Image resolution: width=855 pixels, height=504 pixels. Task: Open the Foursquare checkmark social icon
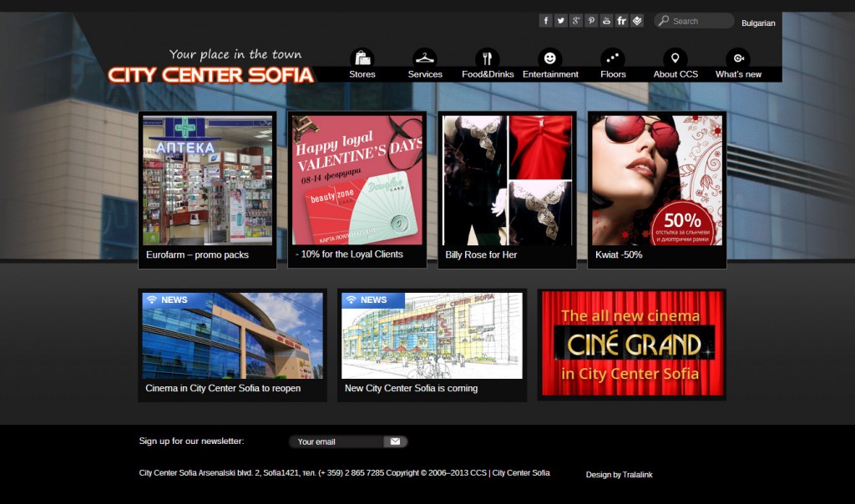(x=637, y=21)
